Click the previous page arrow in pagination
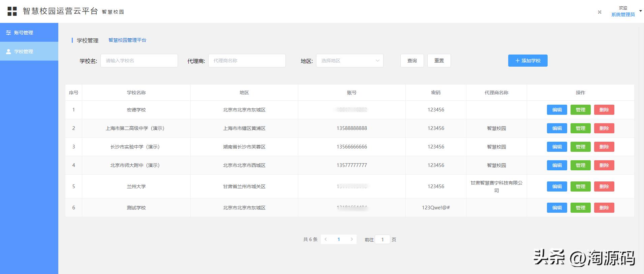This screenshot has width=644, height=274. (x=326, y=239)
